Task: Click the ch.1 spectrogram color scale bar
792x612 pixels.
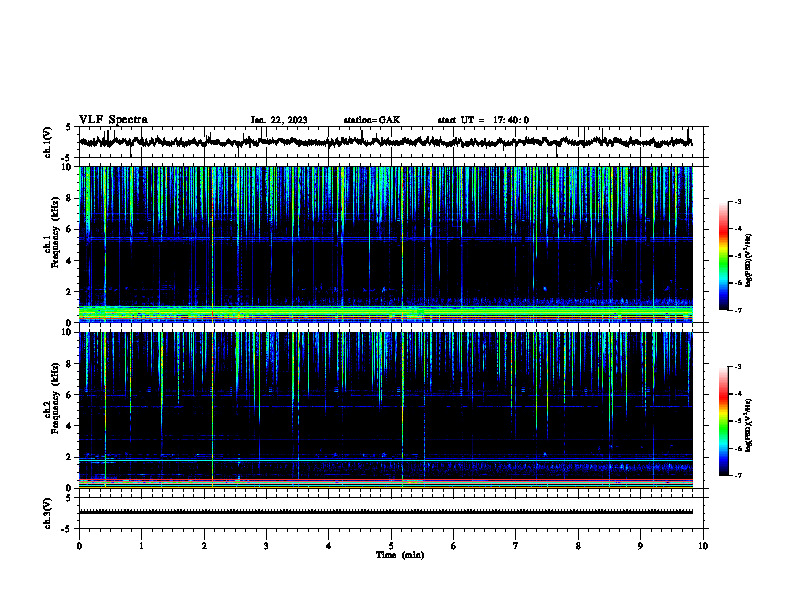Action: pos(723,256)
